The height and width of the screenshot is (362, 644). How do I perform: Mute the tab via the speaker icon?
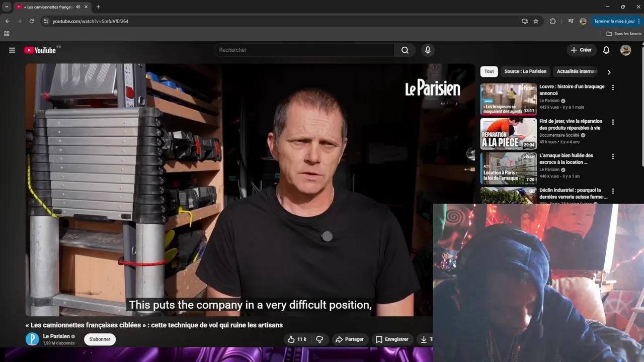pyautogui.click(x=77, y=7)
